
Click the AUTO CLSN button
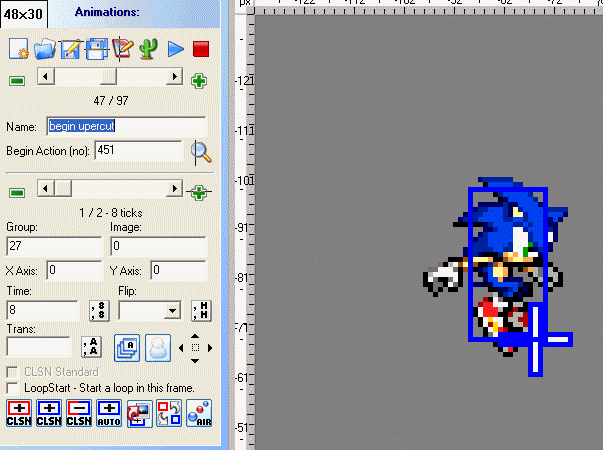point(109,413)
